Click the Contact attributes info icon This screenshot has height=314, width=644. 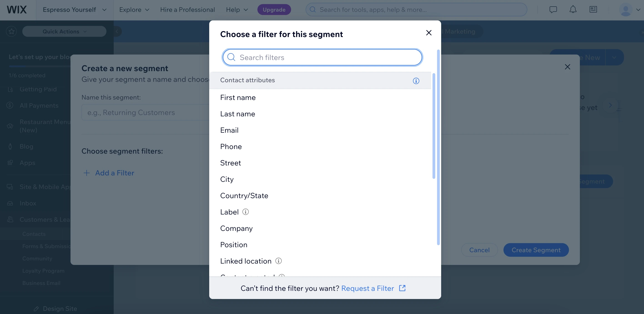pos(416,81)
